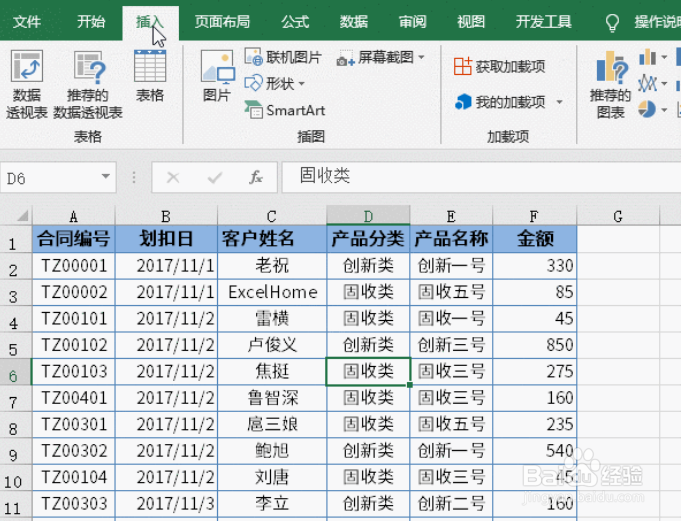Click the 合同编号 header cell
This screenshot has height=521, width=681.
coord(73,239)
